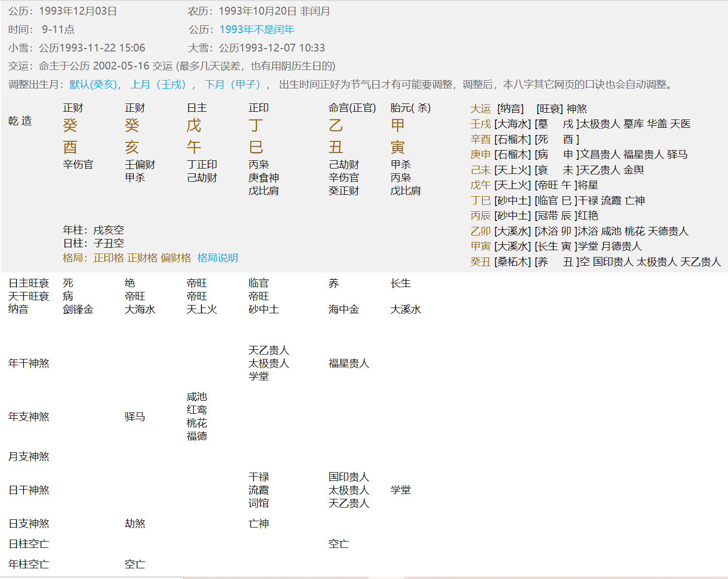Click the 日支神煞 row label

(x=29, y=524)
